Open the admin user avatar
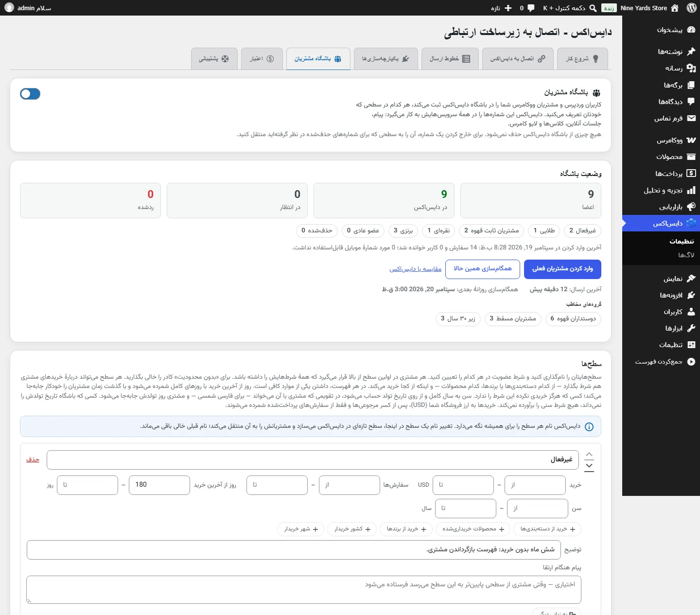700x615 pixels. click(x=9, y=8)
